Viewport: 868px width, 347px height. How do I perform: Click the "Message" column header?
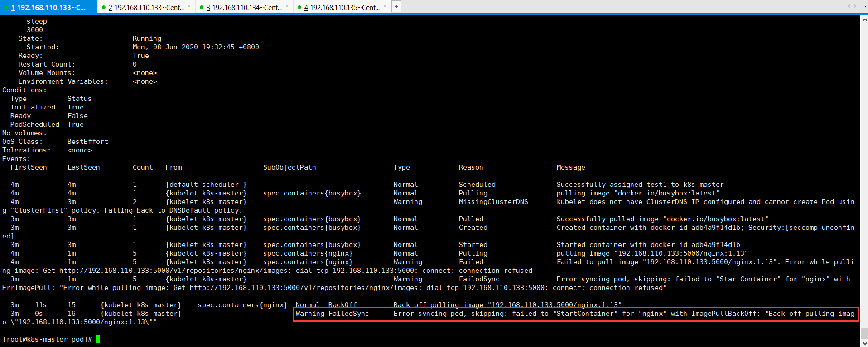tap(571, 167)
